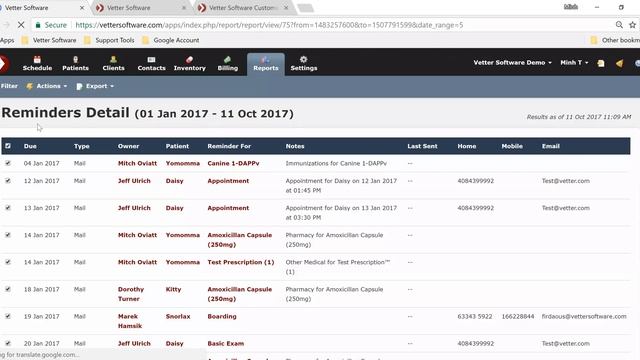Switch to the second Vetter Software browser tab
The image size is (640, 360).
pyautogui.click(x=141, y=8)
